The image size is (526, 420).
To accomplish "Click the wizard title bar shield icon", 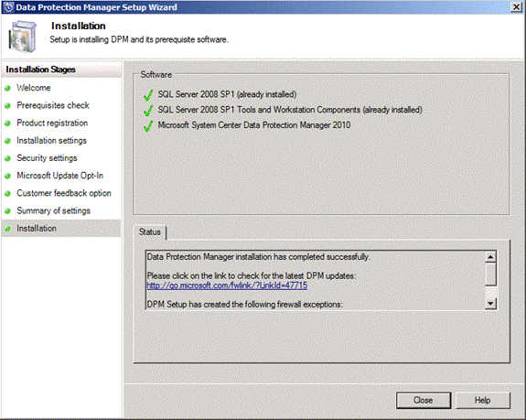I will pyautogui.click(x=8, y=7).
